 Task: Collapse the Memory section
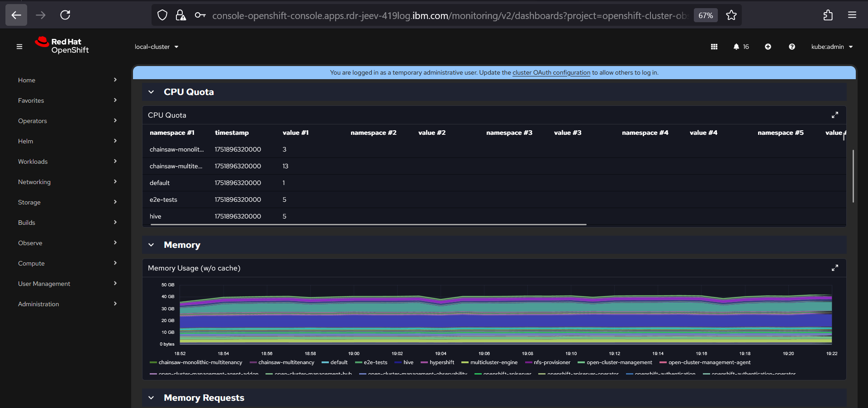(152, 245)
